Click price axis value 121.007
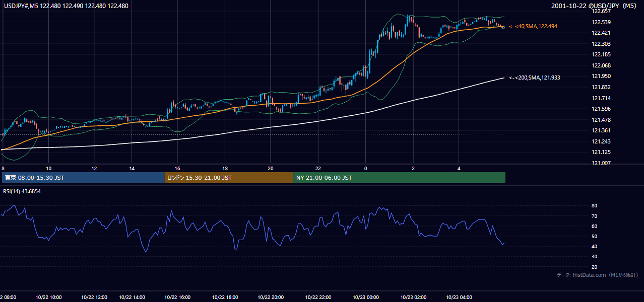644x302 pixels. [x=601, y=163]
